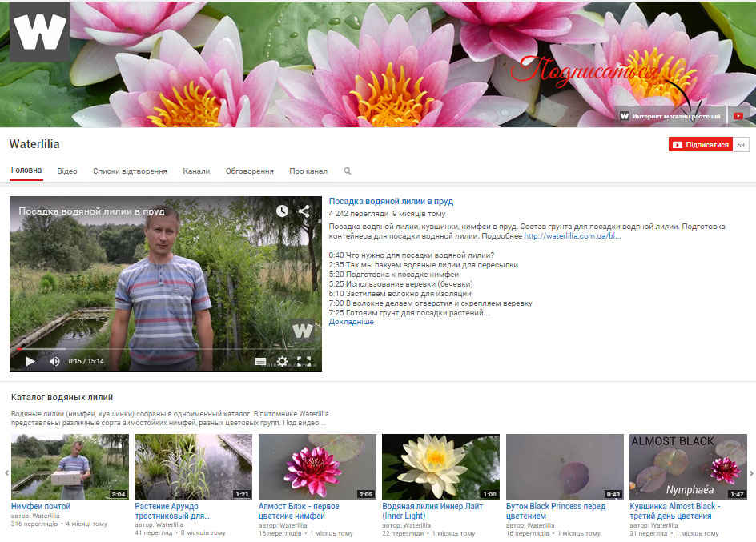Open the Интернет магазин растений banner link
The image size is (756, 542).
pyautogui.click(x=670, y=116)
